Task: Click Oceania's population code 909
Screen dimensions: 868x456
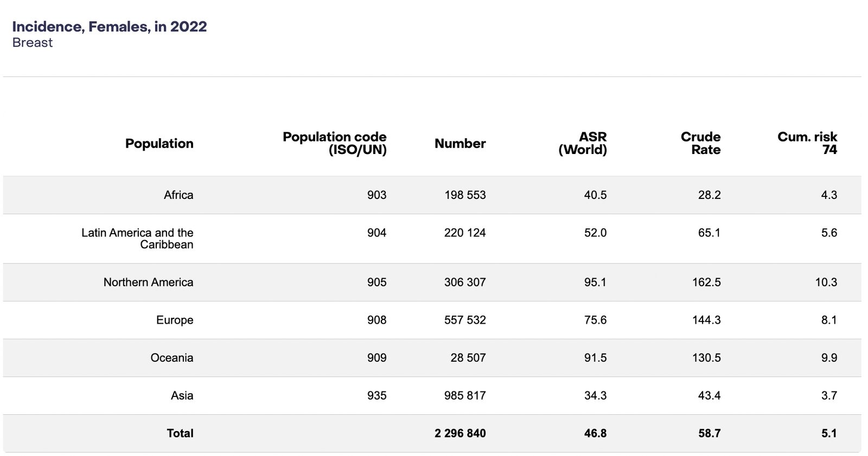Action: [x=376, y=358]
